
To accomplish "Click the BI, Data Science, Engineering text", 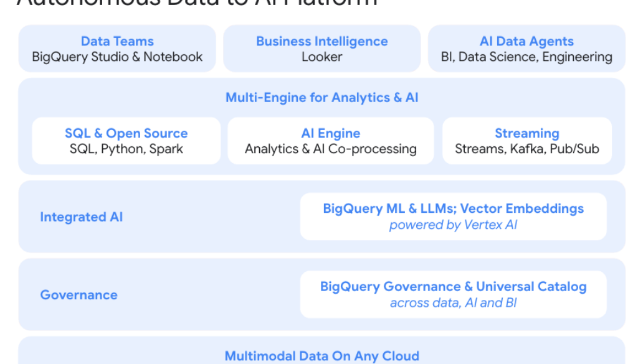I will [x=526, y=57].
